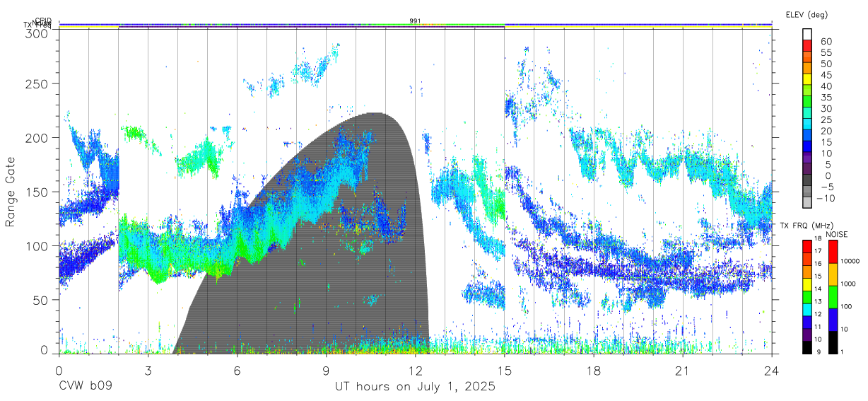Click the red top segment of the NOISE bar

pyautogui.click(x=833, y=251)
